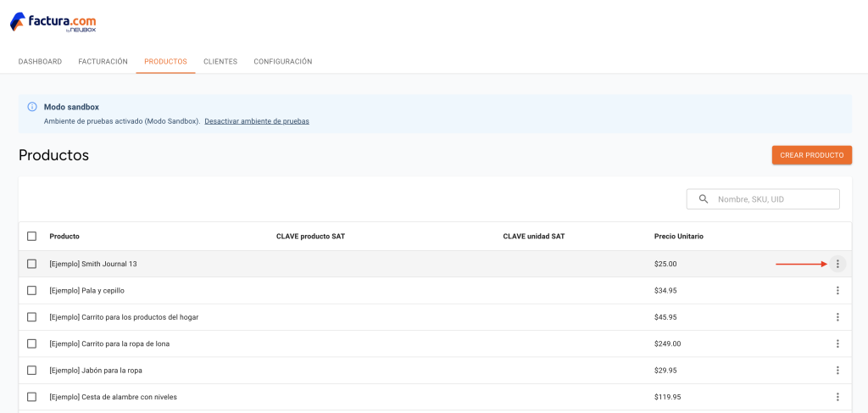Screen dimensions: 868x413
Task: Click [Ejemplo] Carrito para la ropa de lona
Action: pos(109,343)
